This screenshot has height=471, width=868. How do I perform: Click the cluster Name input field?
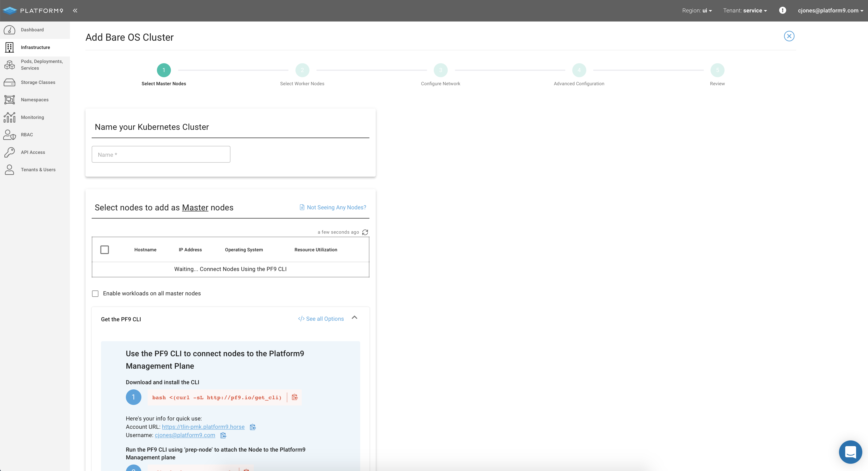point(161,154)
